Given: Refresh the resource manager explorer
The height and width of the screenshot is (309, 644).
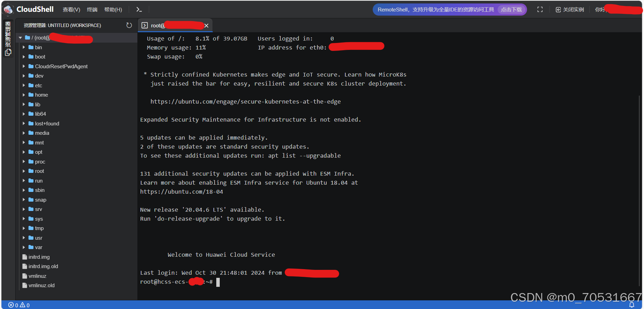Looking at the screenshot, I should (x=129, y=25).
